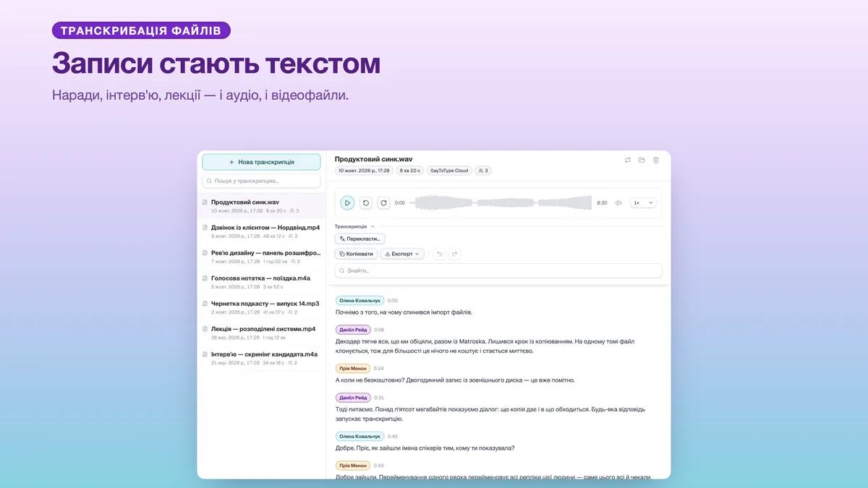Click the skip backward circular-arrow button

(366, 203)
